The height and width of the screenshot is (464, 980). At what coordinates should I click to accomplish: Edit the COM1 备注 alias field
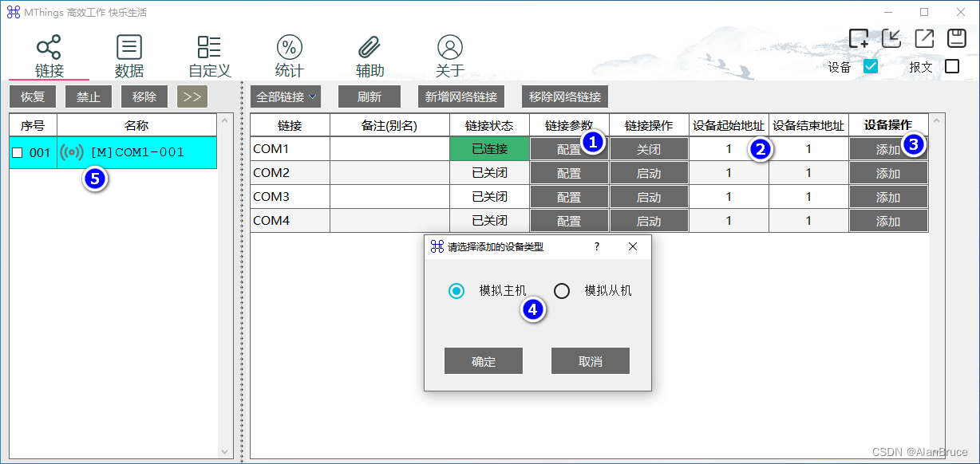tap(389, 149)
